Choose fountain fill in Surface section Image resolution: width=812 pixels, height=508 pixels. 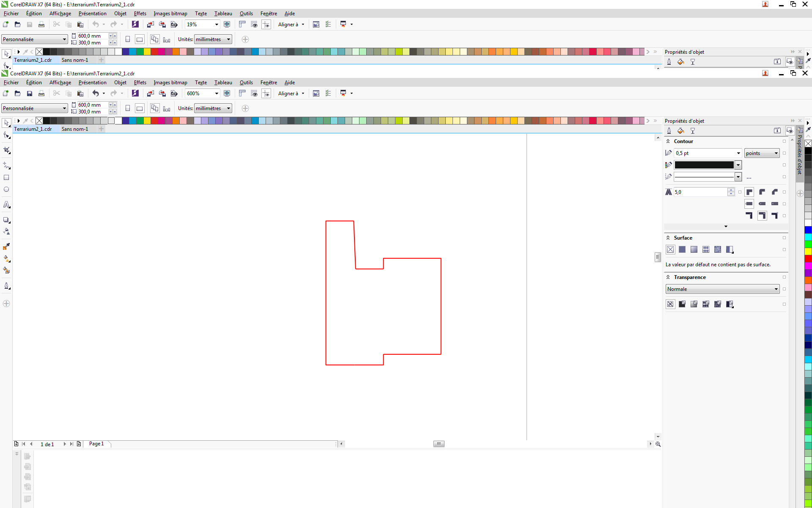coord(694,250)
